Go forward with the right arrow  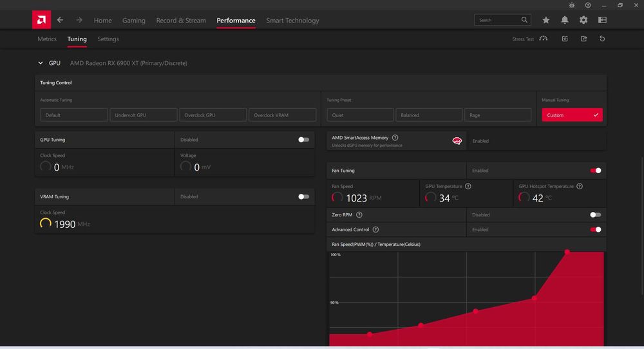[79, 20]
